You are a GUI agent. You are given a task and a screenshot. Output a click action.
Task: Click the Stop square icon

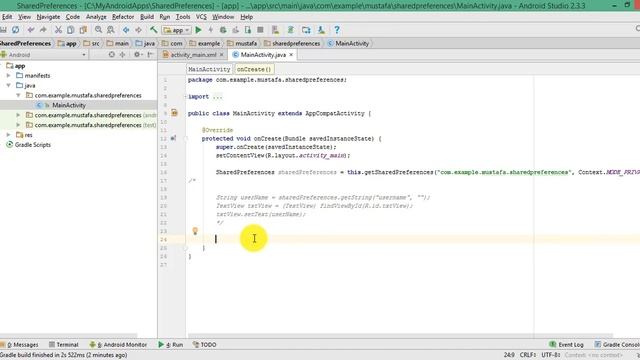click(260, 30)
